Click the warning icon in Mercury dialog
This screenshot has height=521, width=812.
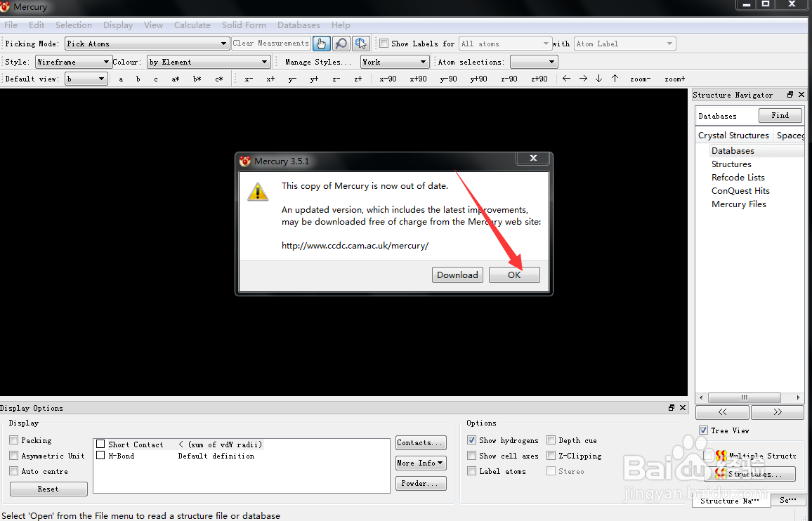[257, 192]
